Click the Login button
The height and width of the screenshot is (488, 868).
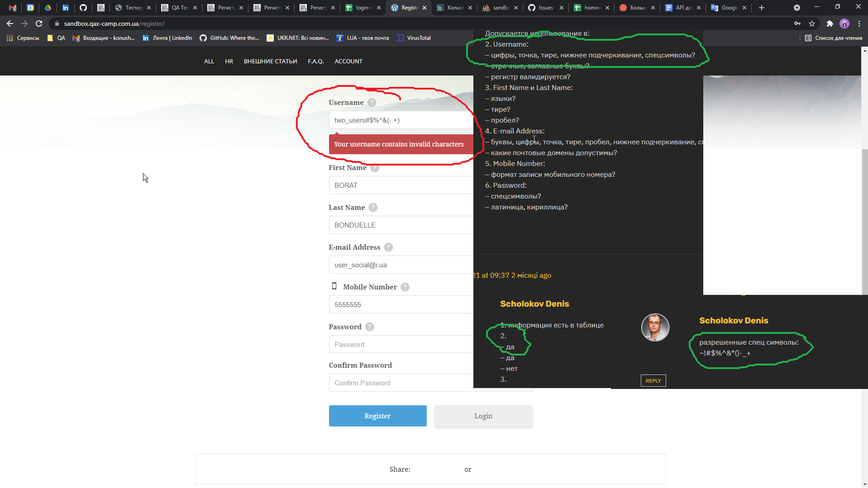483,416
